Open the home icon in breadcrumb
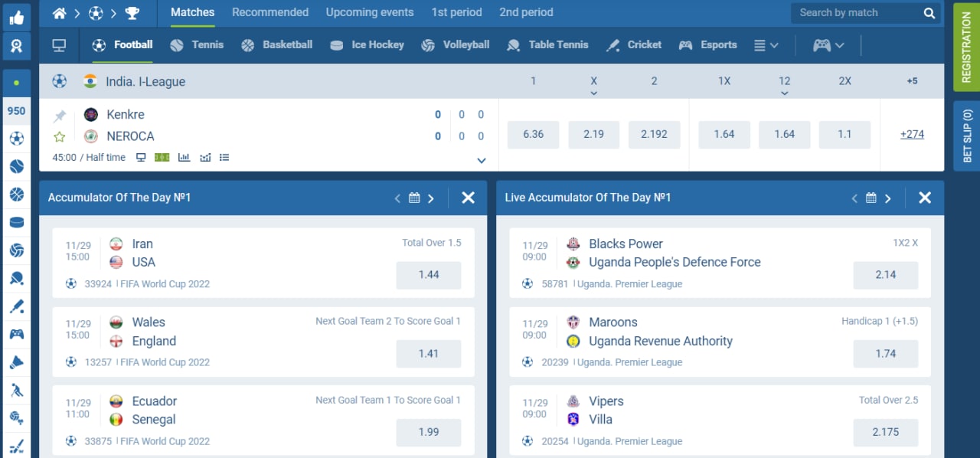Screen dimensions: 980x458 pos(59,13)
